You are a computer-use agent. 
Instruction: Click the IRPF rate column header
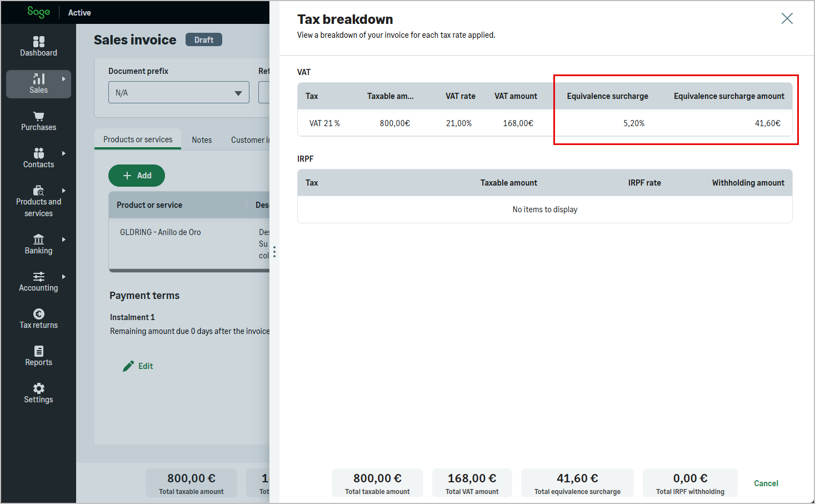click(644, 183)
